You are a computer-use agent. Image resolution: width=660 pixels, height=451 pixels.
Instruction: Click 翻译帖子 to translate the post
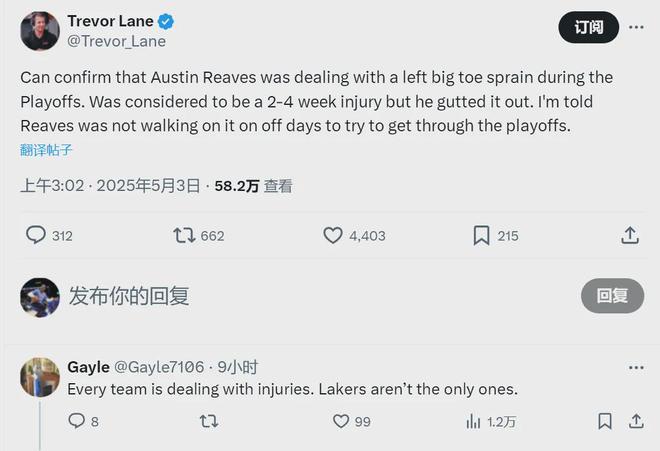click(46, 150)
